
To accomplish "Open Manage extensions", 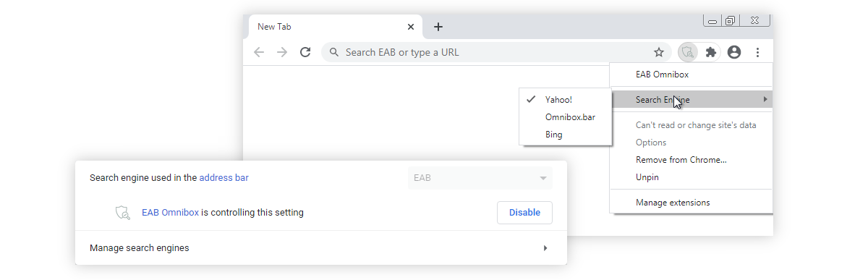I will (691, 203).
